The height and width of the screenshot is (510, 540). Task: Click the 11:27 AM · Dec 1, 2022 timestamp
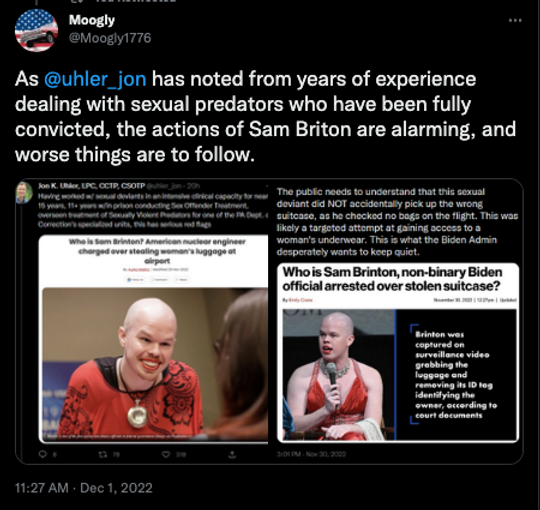tap(84, 488)
